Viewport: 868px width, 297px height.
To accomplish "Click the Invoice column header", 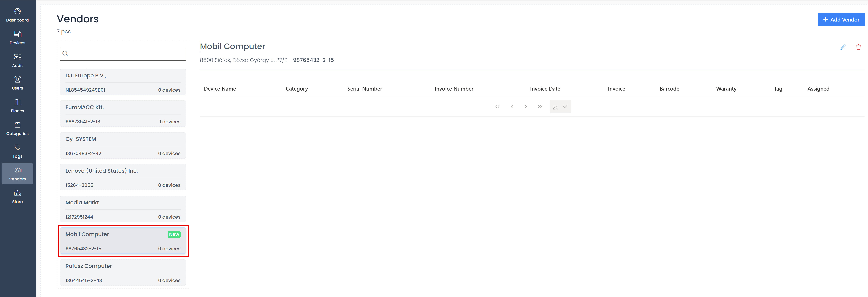I will (x=616, y=88).
